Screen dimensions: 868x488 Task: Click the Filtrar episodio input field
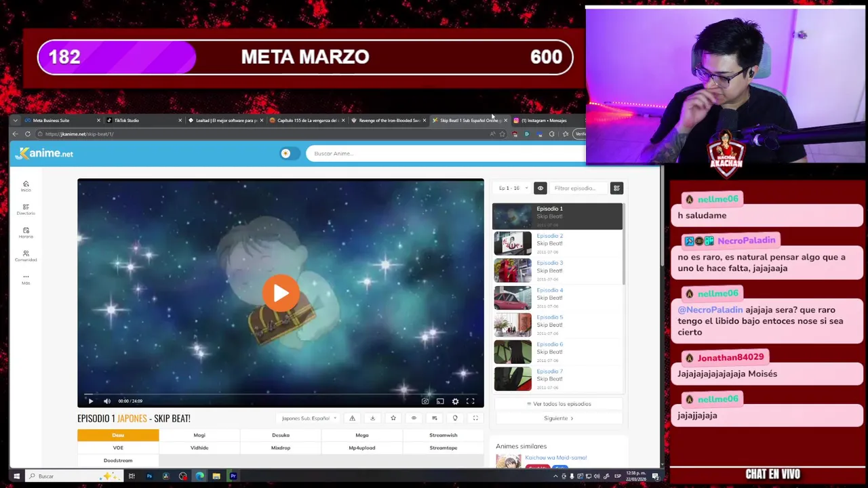point(578,188)
